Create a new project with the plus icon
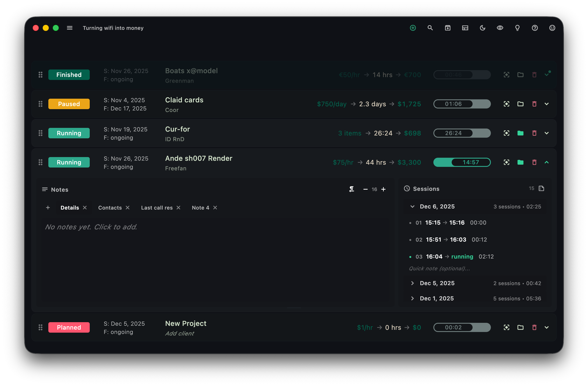 click(413, 28)
